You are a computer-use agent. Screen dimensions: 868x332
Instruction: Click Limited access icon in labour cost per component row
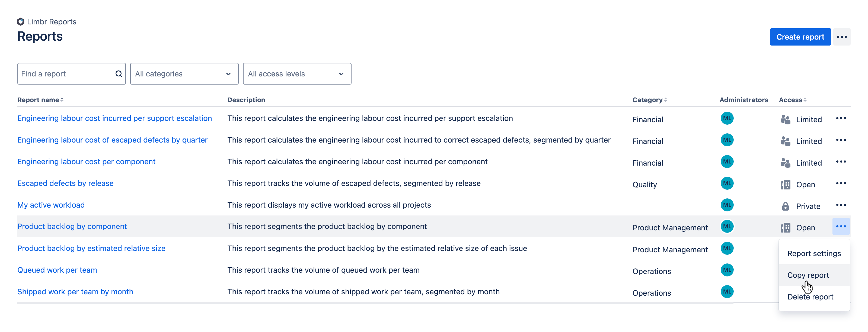(x=785, y=163)
